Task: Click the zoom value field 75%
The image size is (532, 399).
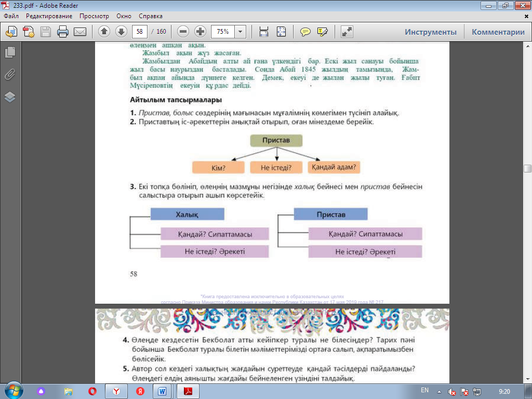Action: coord(222,32)
